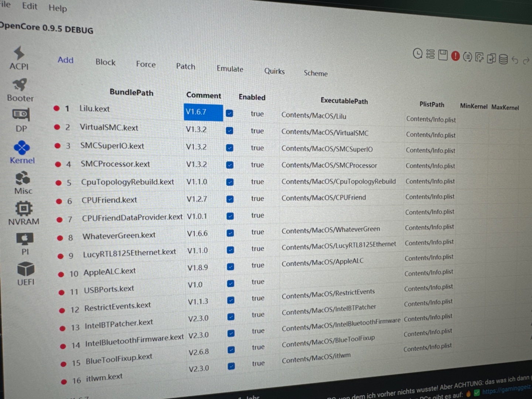Switch to the Block tab
Image resolution: width=532 pixels, height=399 pixels.
click(105, 62)
